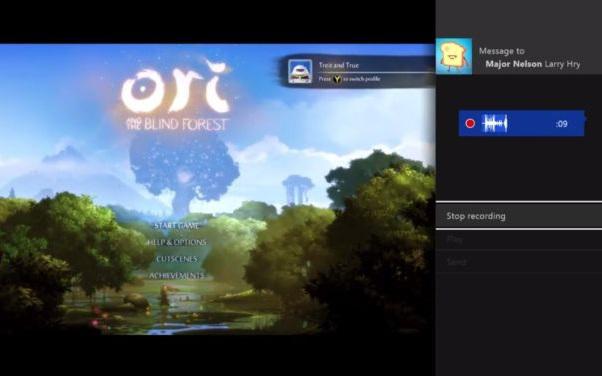This screenshot has width=602, height=376.
Task: Click the red record indicator dot
Action: (470, 123)
